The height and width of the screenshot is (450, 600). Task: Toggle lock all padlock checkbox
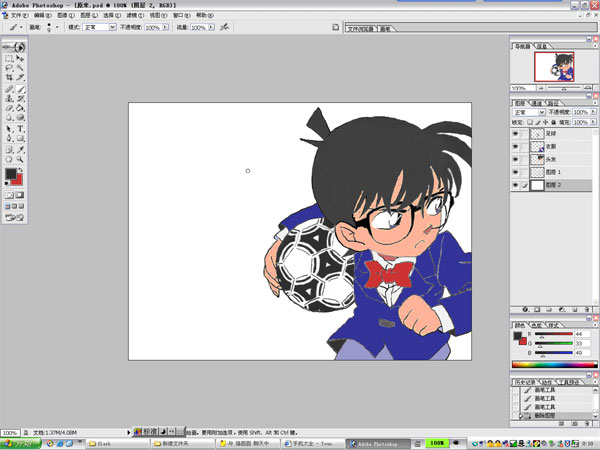tap(553, 122)
